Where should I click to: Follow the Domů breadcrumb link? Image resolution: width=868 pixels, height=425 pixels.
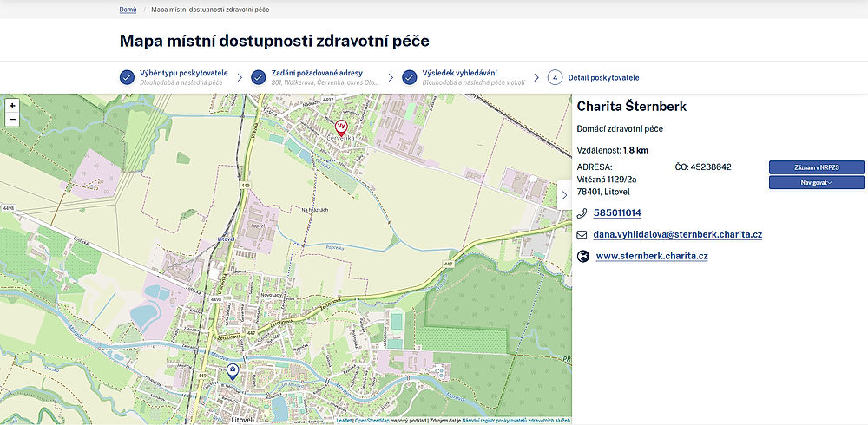coord(128,10)
